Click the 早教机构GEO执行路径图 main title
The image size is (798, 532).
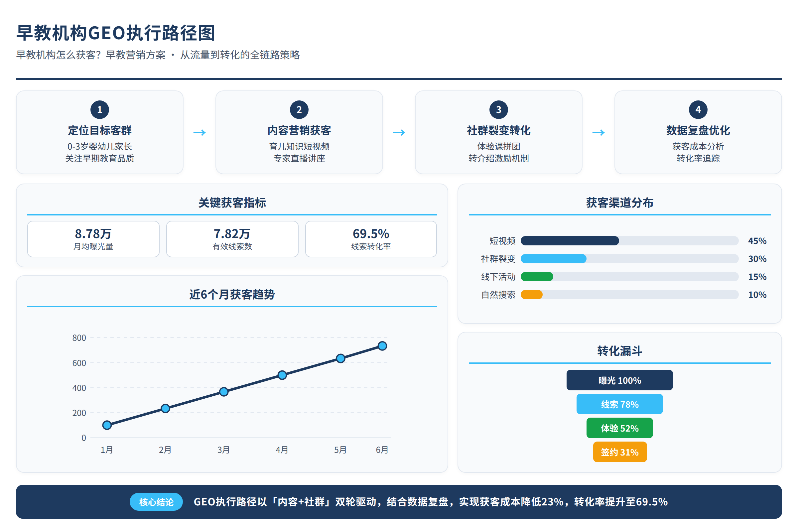coord(116,33)
